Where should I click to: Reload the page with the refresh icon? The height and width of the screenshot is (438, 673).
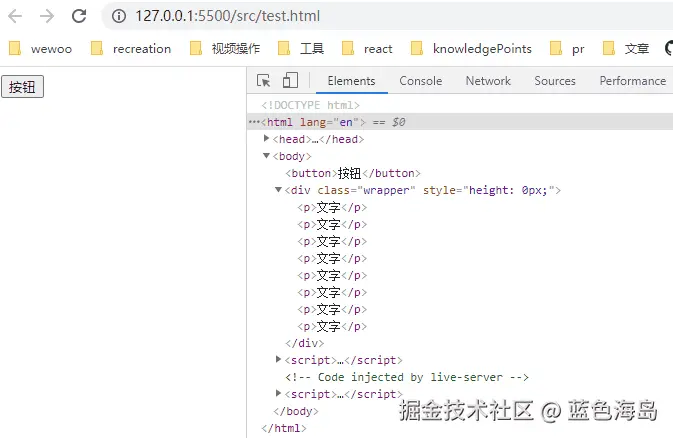point(79,16)
